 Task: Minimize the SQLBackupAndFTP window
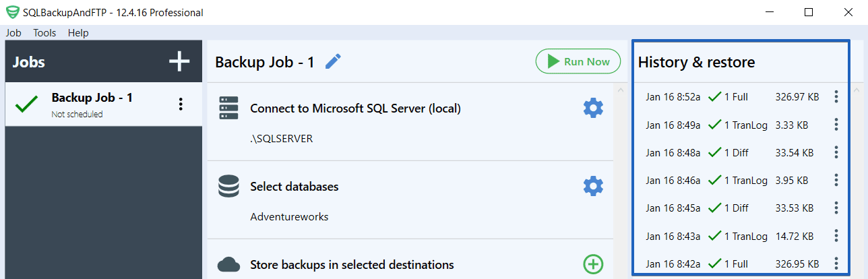point(769,12)
